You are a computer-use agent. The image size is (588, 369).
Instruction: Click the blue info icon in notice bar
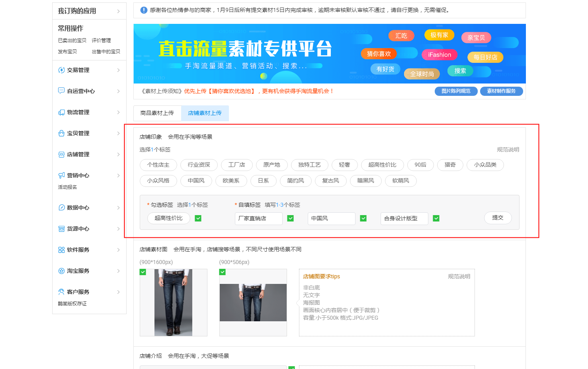pyautogui.click(x=144, y=10)
